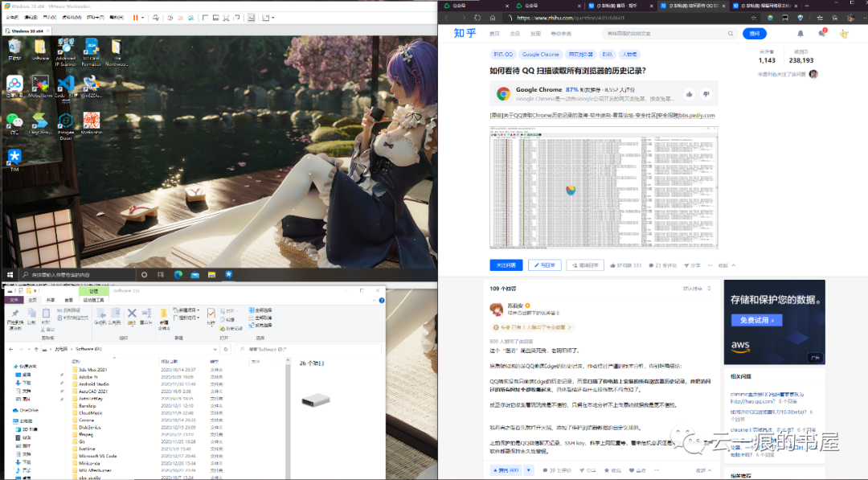
Task: Open recent locations dropdown in Explorer
Action: (x=29, y=349)
